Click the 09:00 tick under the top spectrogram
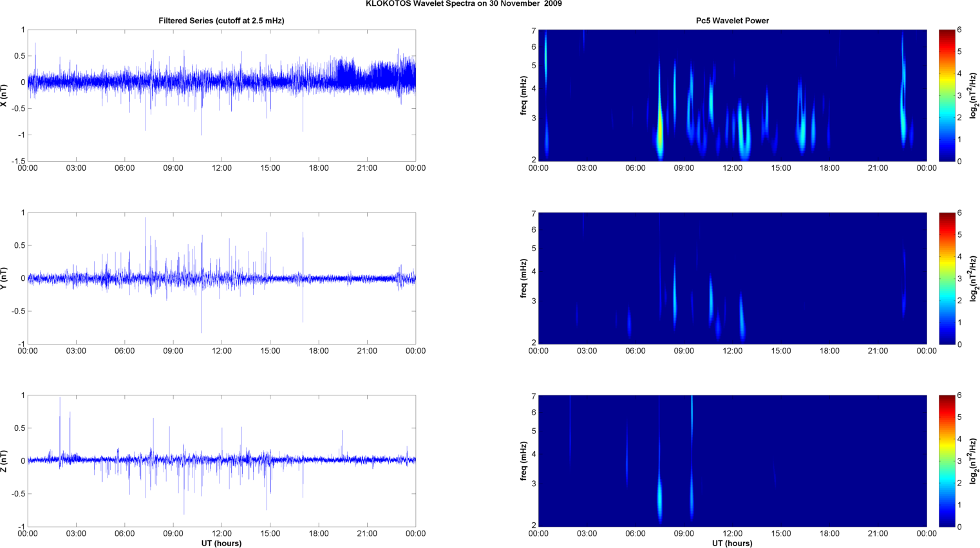Screen dimensions: 980x548 (684, 168)
